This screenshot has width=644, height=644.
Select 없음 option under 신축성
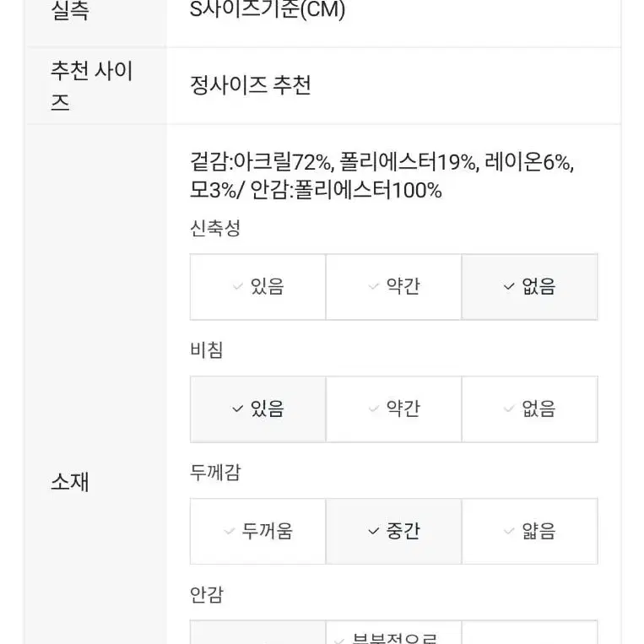click(529, 287)
